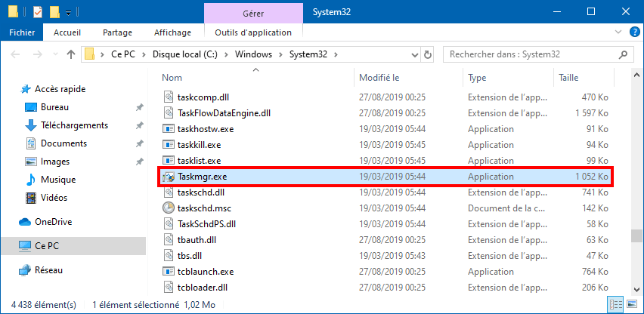
Task: Select the tbauth.dll file icon
Action: (169, 240)
